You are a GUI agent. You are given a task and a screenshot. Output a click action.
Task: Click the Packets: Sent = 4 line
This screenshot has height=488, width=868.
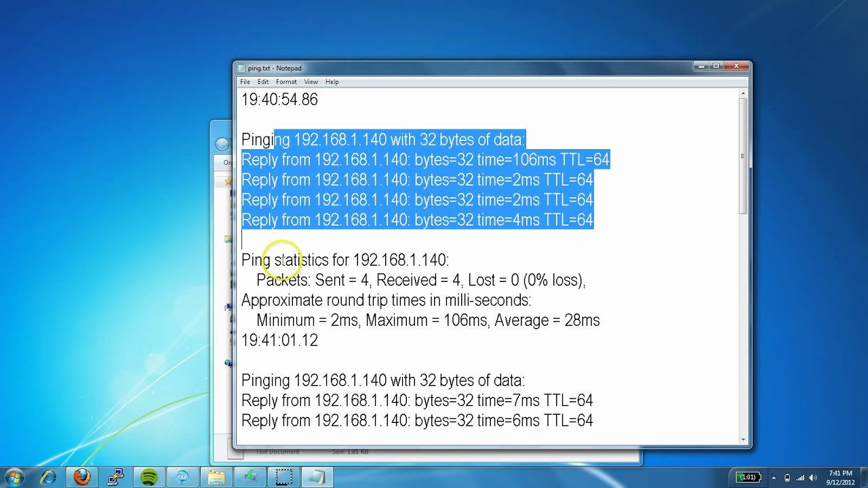pos(420,280)
